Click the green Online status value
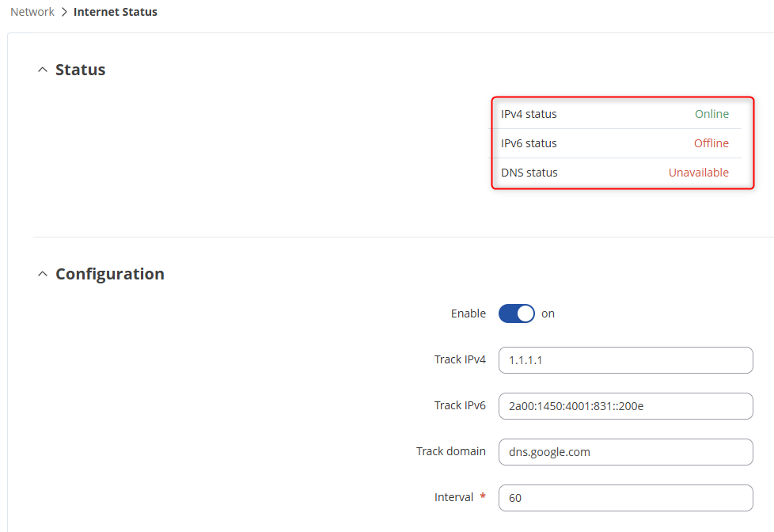The width and height of the screenshot is (774, 532). [x=711, y=114]
